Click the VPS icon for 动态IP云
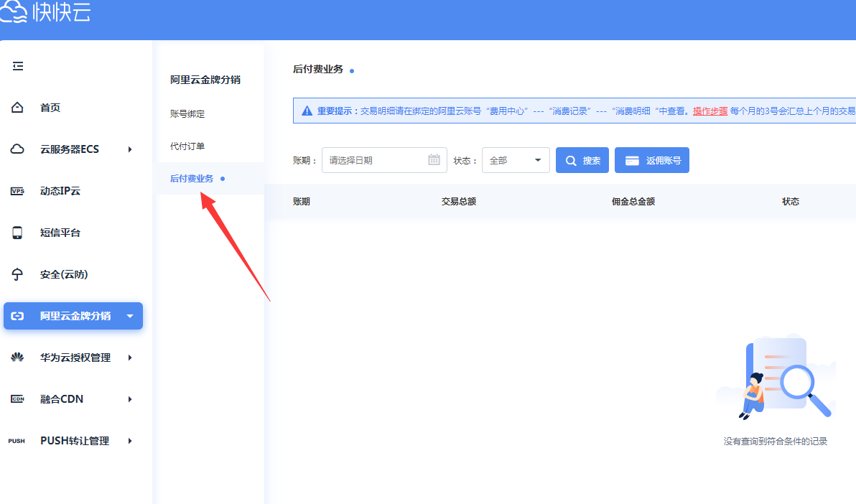This screenshot has width=856, height=504. (18, 191)
